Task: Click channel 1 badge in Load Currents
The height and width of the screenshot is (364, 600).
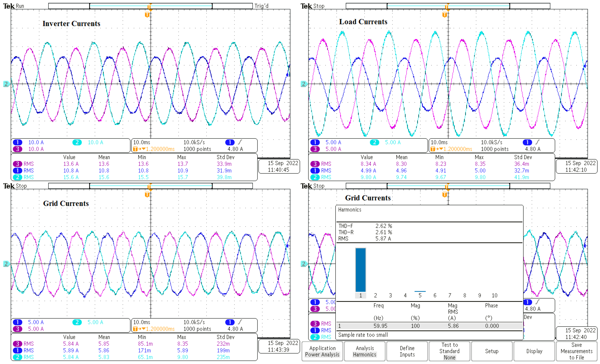Action: click(315, 142)
